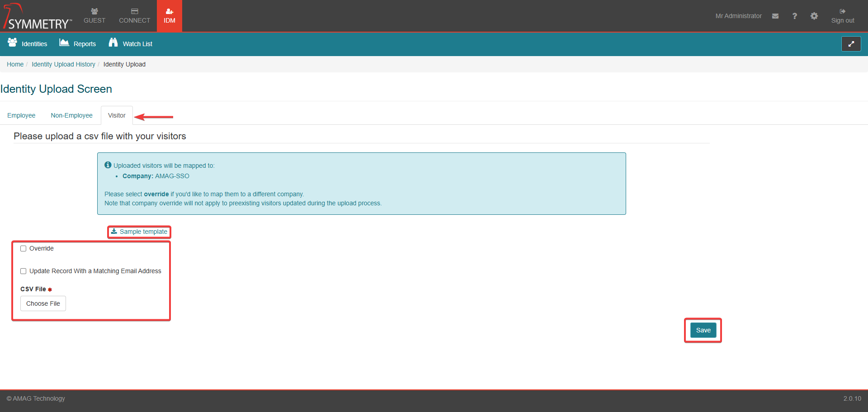Viewport: 868px width, 412px height.
Task: Open the Watch List menu
Action: click(131, 43)
